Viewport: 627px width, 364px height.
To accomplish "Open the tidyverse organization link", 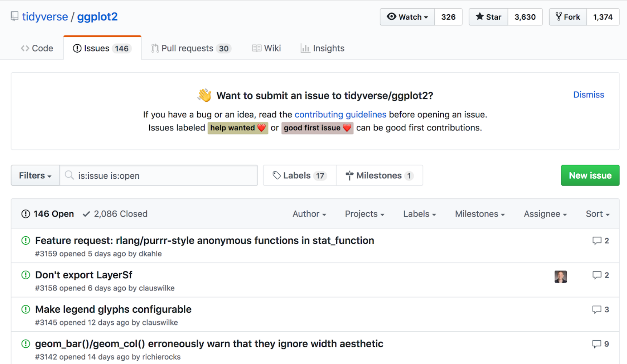I will (x=45, y=17).
